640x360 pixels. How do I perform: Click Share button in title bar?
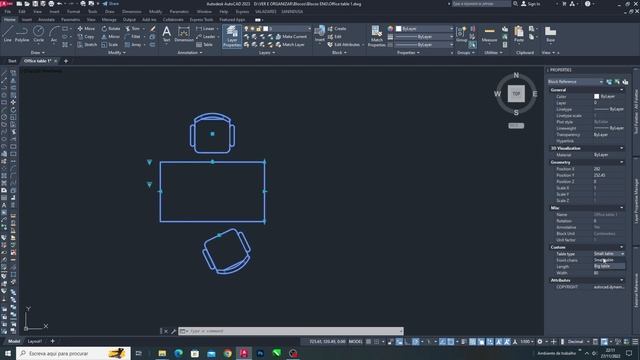coord(110,4)
